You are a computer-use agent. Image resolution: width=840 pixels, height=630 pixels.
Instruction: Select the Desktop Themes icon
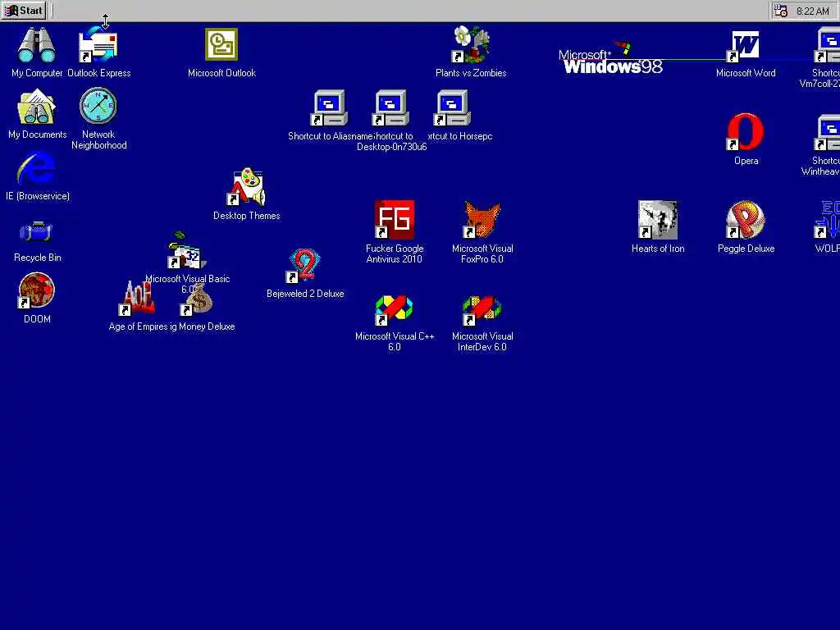click(246, 187)
